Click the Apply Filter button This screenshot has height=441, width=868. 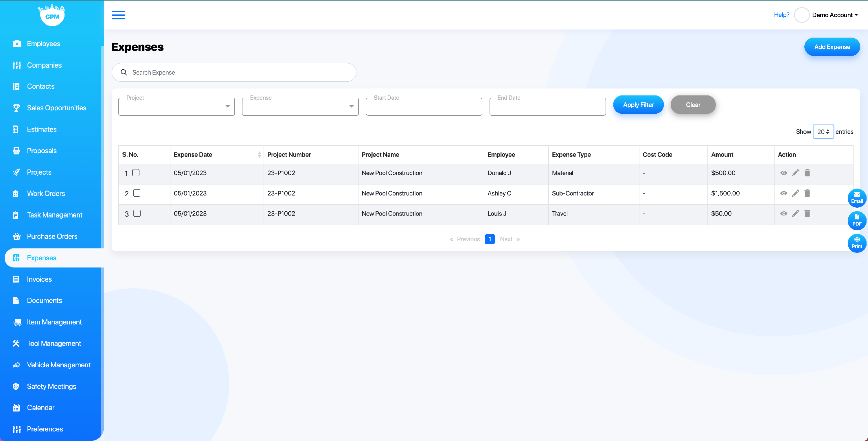point(638,105)
